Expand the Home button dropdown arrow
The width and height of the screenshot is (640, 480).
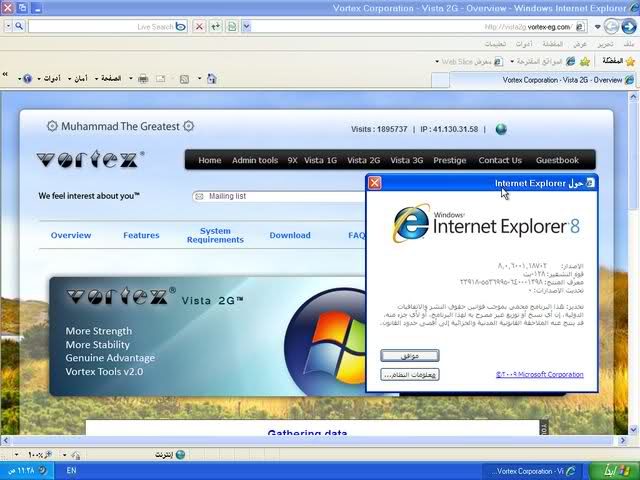coord(200,78)
